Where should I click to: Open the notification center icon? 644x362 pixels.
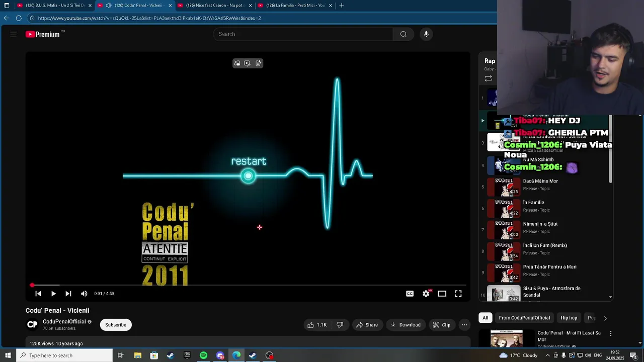633,355
